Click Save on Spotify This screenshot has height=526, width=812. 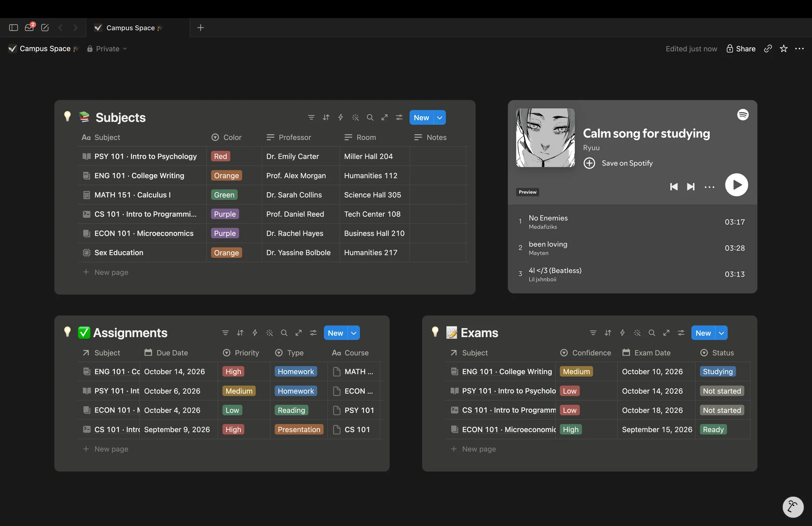pyautogui.click(x=618, y=163)
